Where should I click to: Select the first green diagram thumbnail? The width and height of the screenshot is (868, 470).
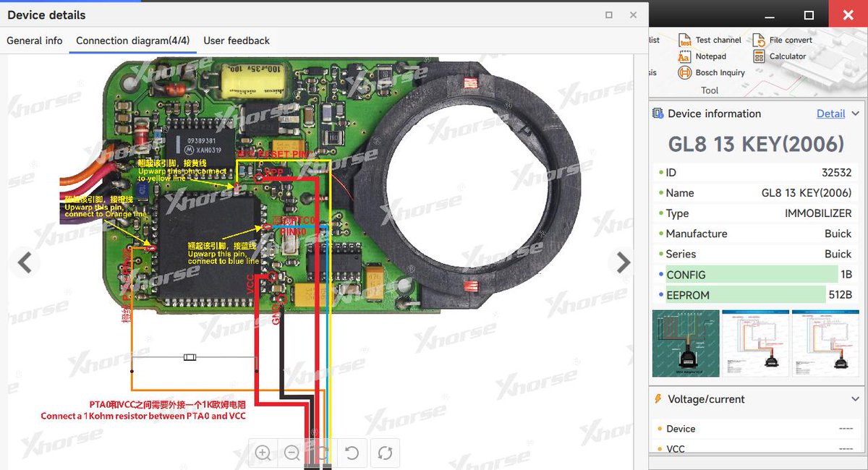(686, 343)
